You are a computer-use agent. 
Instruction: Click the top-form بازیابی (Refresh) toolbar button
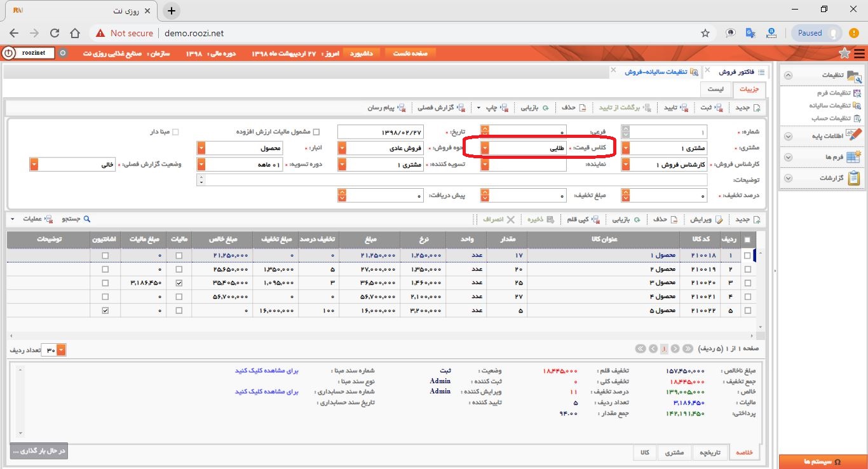tap(535, 107)
